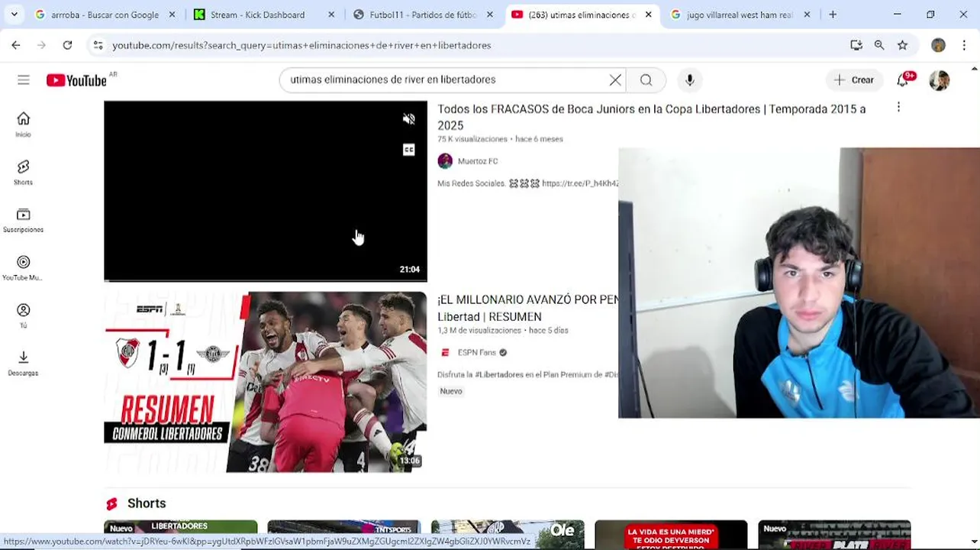The width and height of the screenshot is (980, 550).
Task: Open Descargas in the sidebar
Action: tap(23, 364)
